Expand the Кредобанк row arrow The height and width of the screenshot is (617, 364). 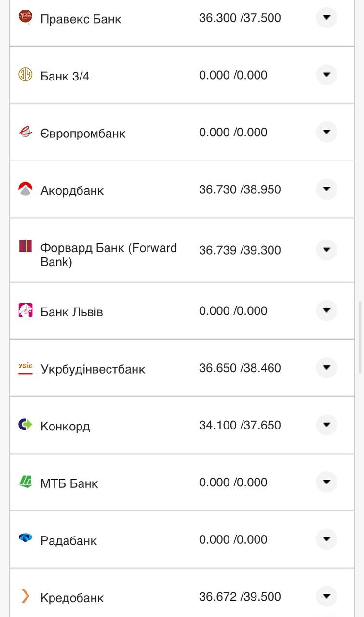[x=326, y=596]
